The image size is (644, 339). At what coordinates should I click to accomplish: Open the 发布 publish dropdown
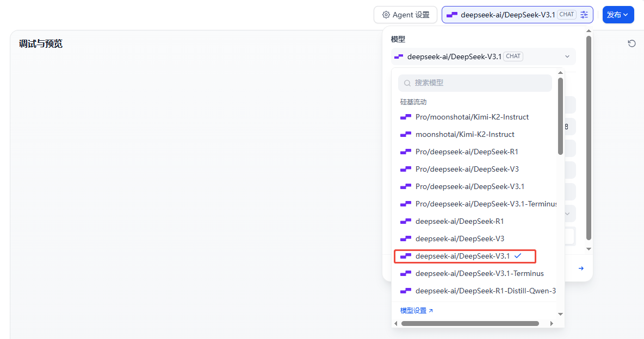coord(618,15)
